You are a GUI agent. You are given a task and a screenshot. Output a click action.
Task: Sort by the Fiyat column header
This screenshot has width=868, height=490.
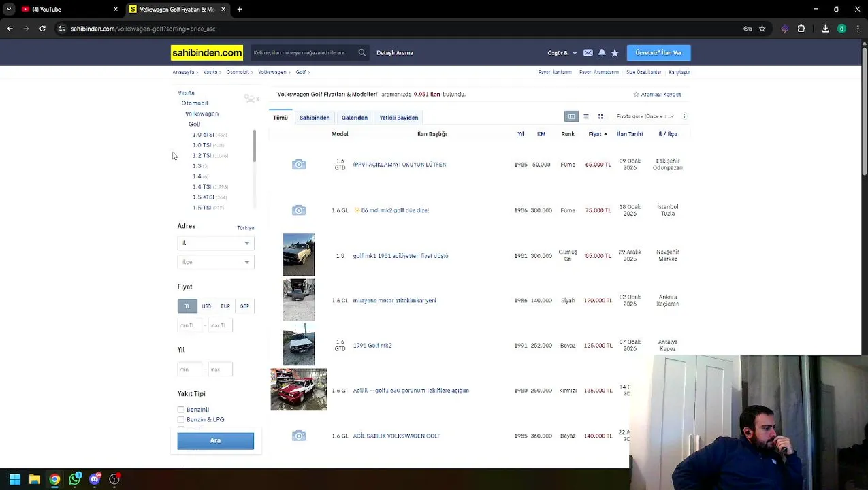click(x=597, y=134)
